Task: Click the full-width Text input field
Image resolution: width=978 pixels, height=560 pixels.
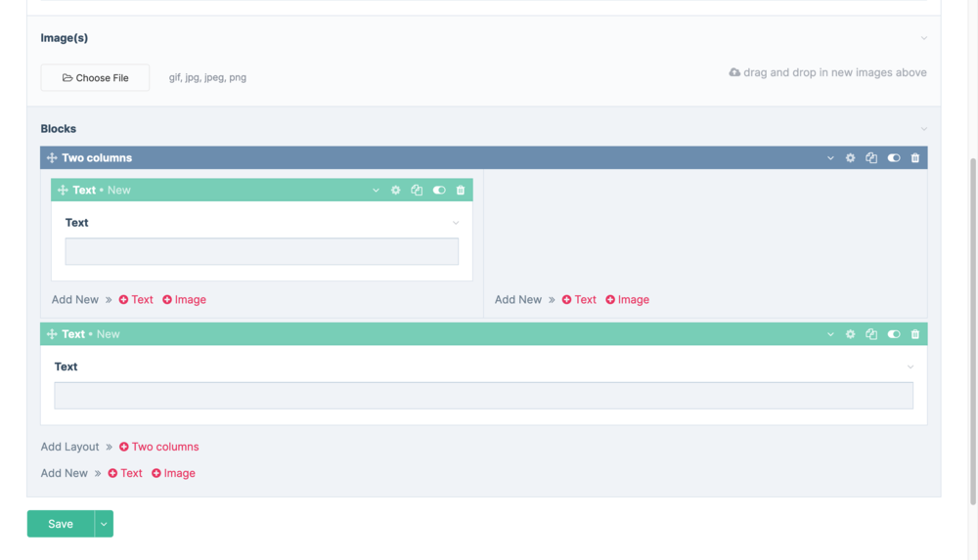Action: point(483,396)
